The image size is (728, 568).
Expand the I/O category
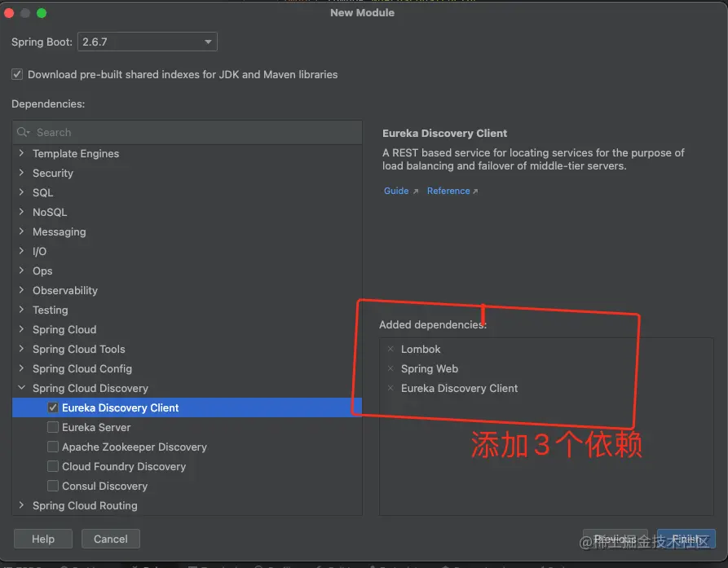[x=21, y=251]
